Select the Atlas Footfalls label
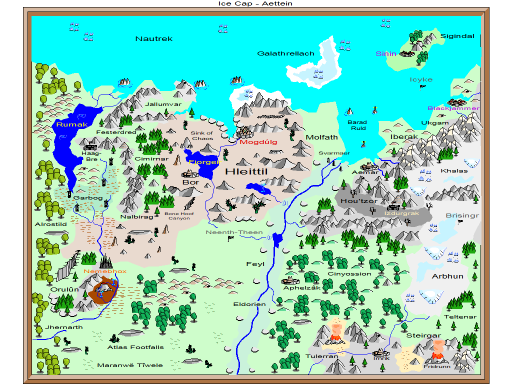The height and width of the screenshot is (384, 512). click(x=136, y=347)
